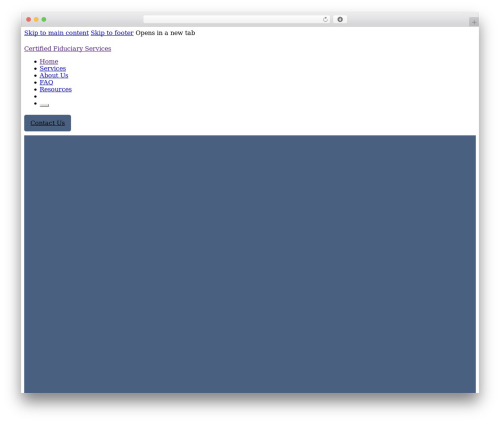This screenshot has height=423, width=500.
Task: Select the FAQ navigation link
Action: point(46,82)
